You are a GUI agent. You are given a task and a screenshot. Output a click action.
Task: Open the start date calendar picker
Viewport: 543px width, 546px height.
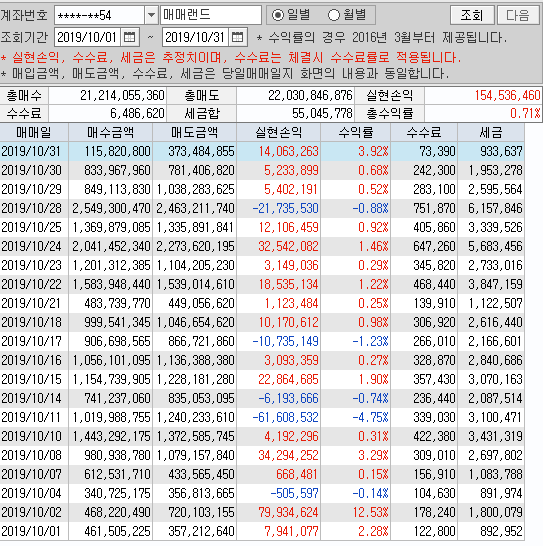click(x=129, y=37)
